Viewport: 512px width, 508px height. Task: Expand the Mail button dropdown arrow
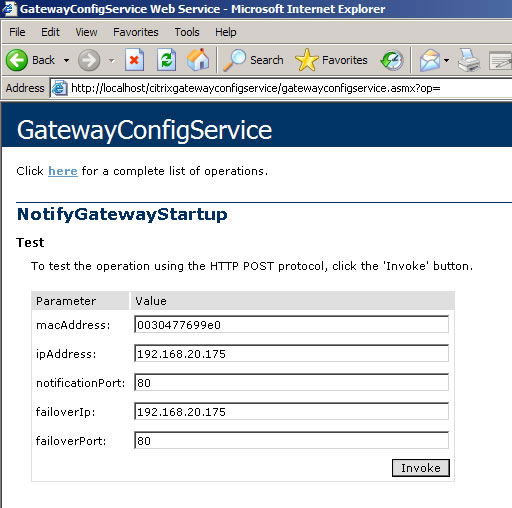pos(446,61)
